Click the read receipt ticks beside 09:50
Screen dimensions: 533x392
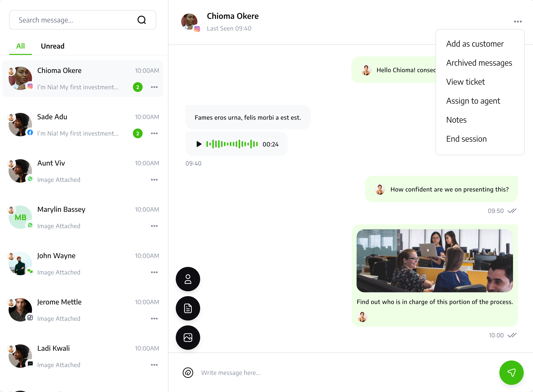pyautogui.click(x=512, y=211)
